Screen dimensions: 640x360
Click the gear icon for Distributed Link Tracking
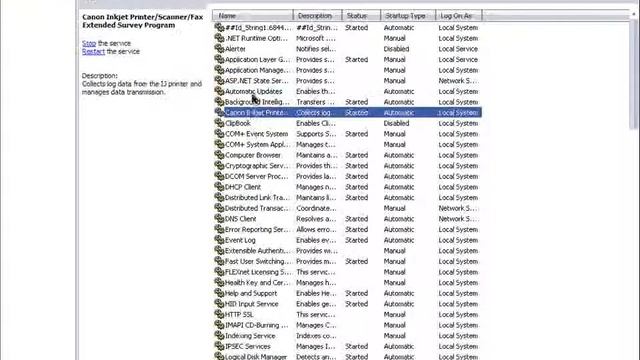[219, 198]
